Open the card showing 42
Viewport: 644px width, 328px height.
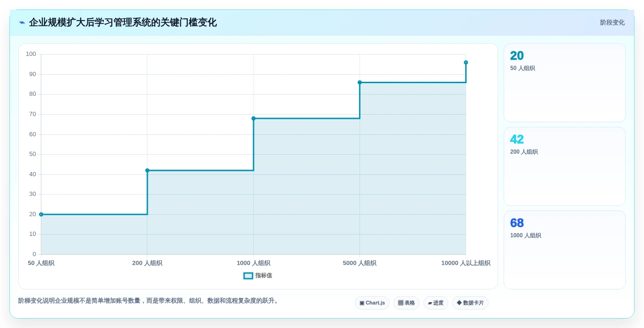pyautogui.click(x=565, y=166)
